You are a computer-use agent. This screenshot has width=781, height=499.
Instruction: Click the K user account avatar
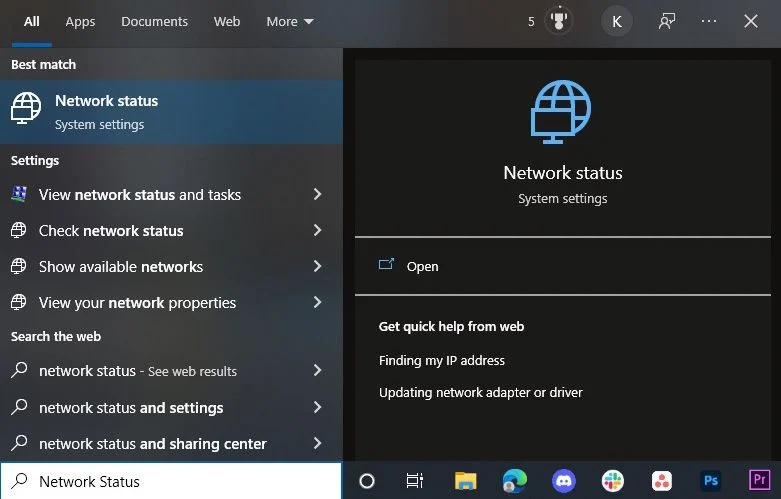coord(617,21)
